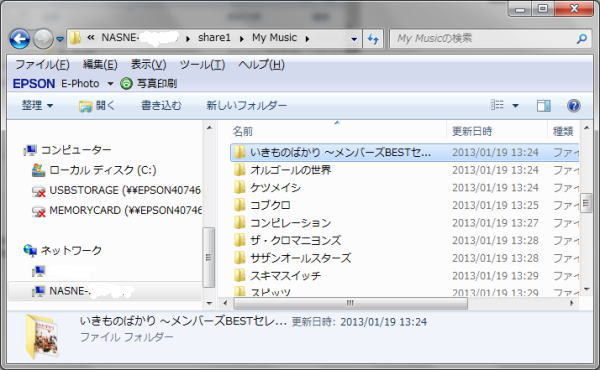Open the ヘルプ(H) menu

point(261,64)
